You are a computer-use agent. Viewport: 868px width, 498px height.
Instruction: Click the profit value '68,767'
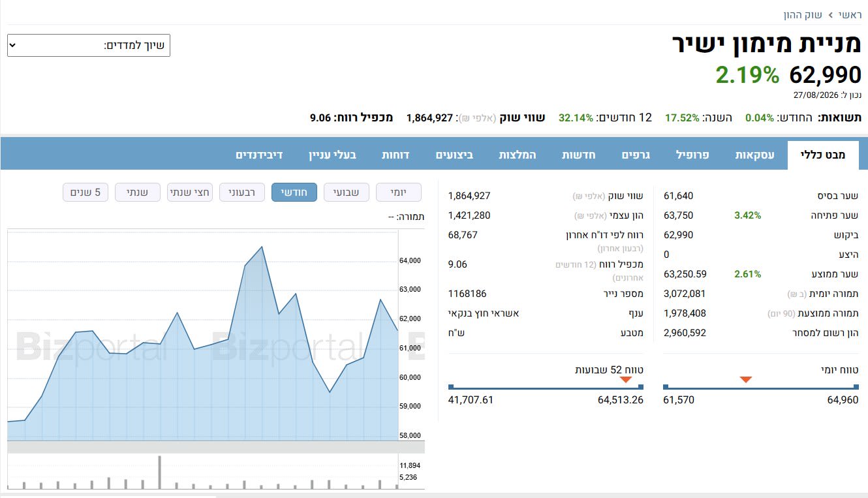(463, 235)
